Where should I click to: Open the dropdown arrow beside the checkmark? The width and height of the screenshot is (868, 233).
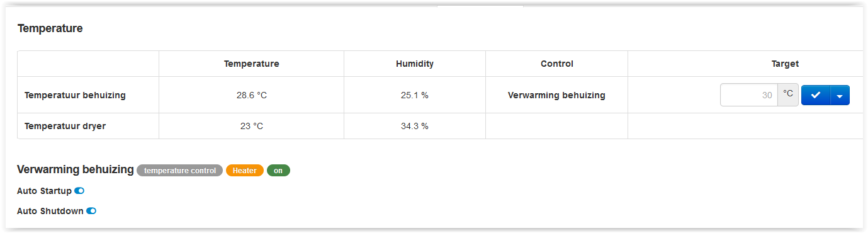coord(840,95)
